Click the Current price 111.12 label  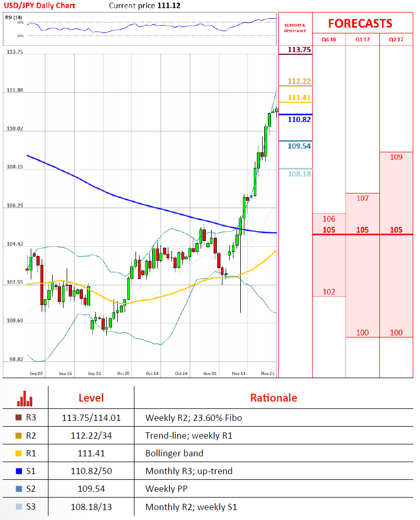(145, 6)
